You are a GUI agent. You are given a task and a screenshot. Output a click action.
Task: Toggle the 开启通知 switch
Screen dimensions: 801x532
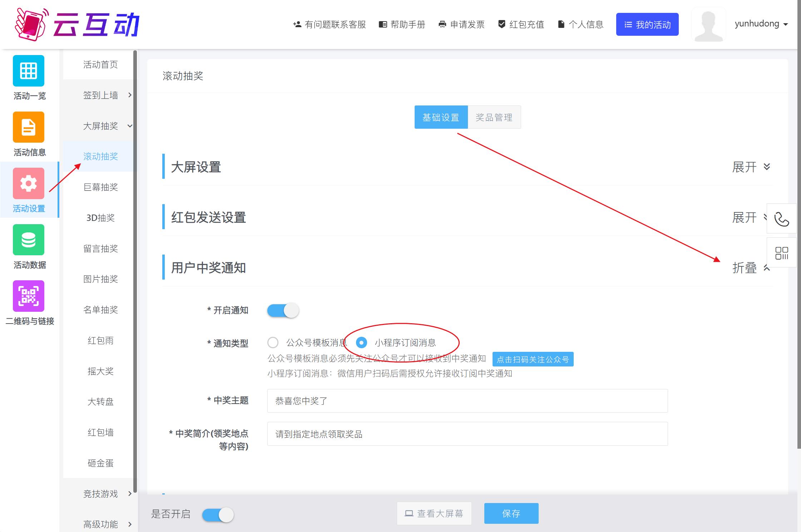283,310
